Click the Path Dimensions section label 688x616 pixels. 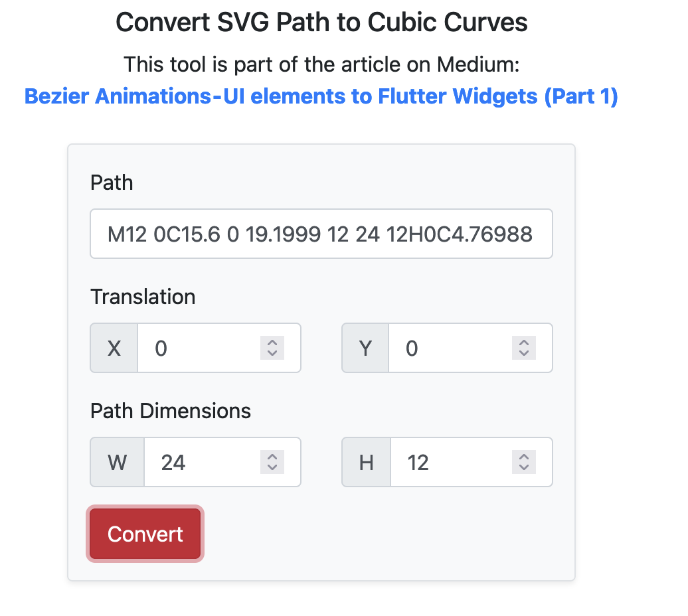pyautogui.click(x=171, y=411)
